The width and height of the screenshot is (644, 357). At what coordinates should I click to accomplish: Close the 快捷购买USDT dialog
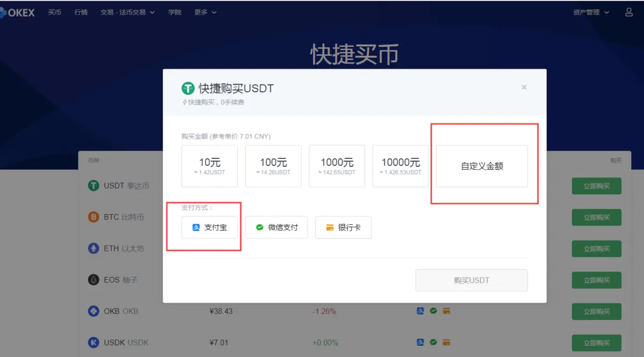pos(524,87)
